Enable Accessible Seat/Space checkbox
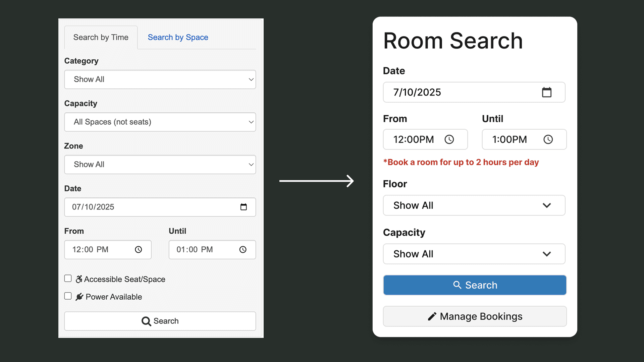This screenshot has width=644, height=362. tap(68, 279)
